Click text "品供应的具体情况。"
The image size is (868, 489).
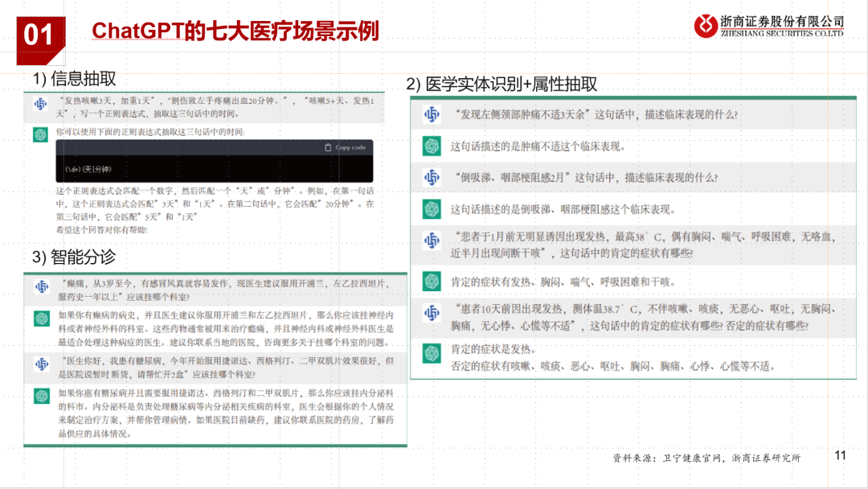[x=95, y=434]
